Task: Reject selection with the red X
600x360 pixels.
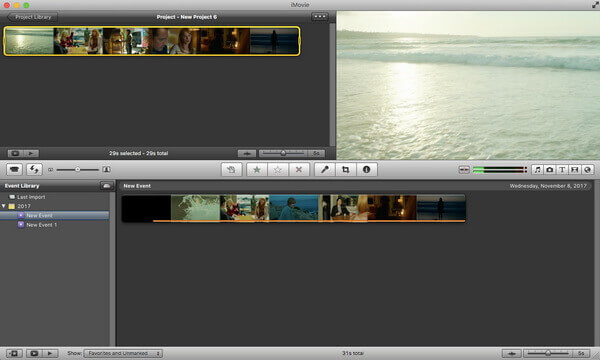Action: pyautogui.click(x=299, y=169)
